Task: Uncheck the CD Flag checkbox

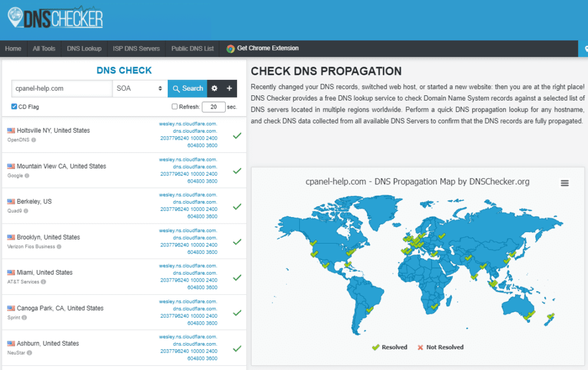Action: point(14,106)
